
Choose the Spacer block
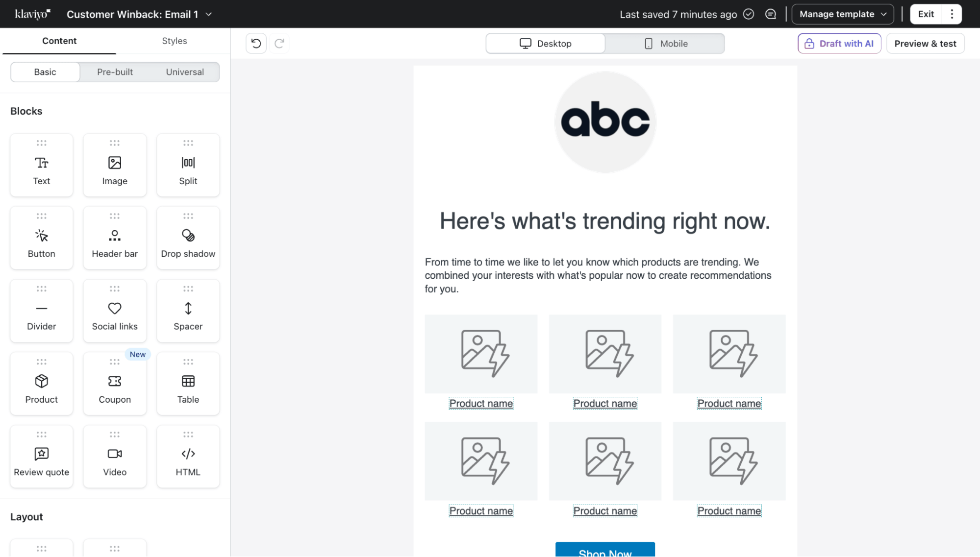188,311
